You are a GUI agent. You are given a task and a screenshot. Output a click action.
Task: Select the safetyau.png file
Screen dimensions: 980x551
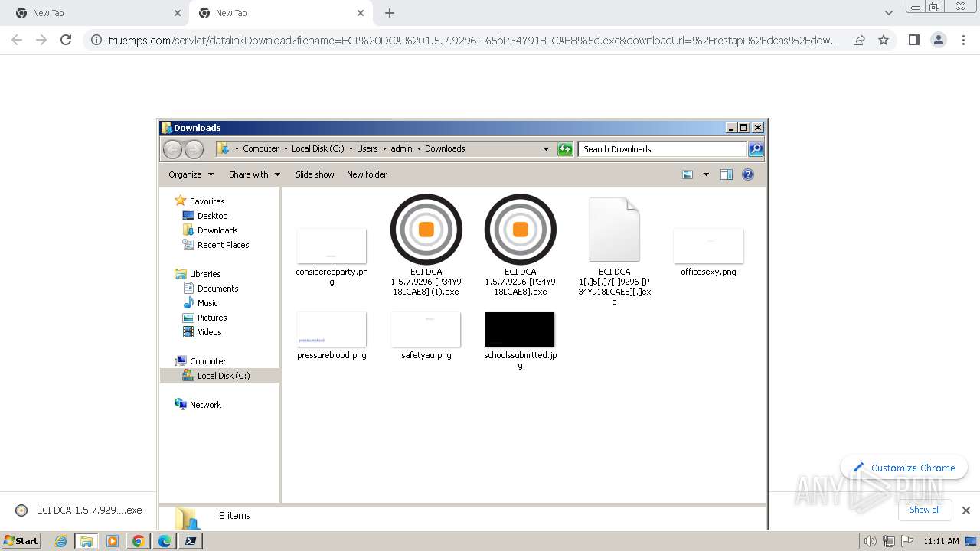click(426, 335)
